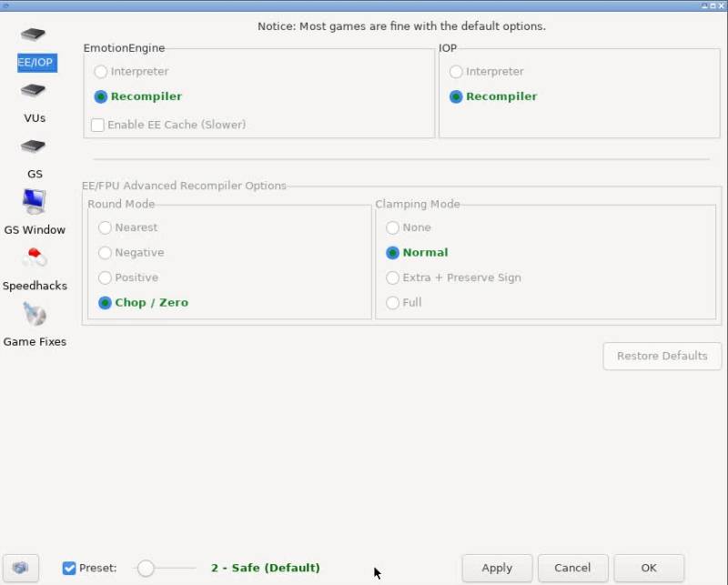Select EmotionEngine Interpreter radio button
The image size is (728, 585).
point(100,72)
